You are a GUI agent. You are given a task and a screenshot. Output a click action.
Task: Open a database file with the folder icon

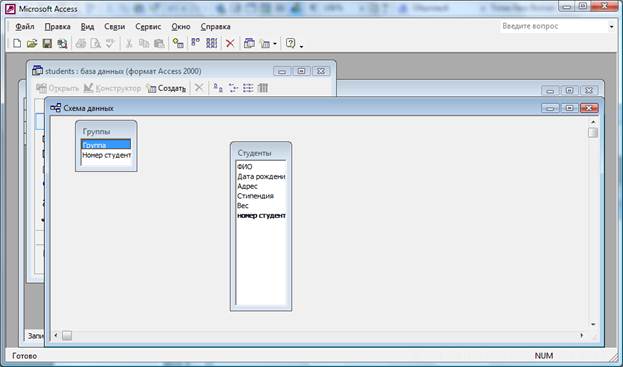click(x=32, y=43)
